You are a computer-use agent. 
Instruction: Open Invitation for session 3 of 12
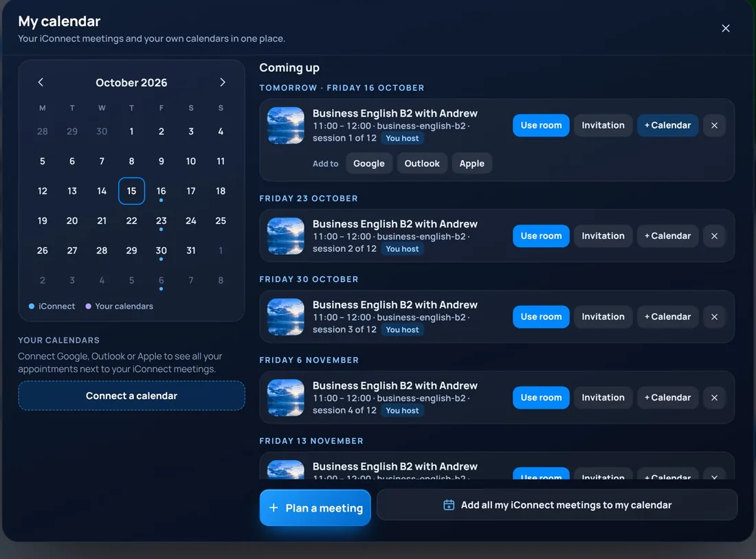click(x=603, y=317)
